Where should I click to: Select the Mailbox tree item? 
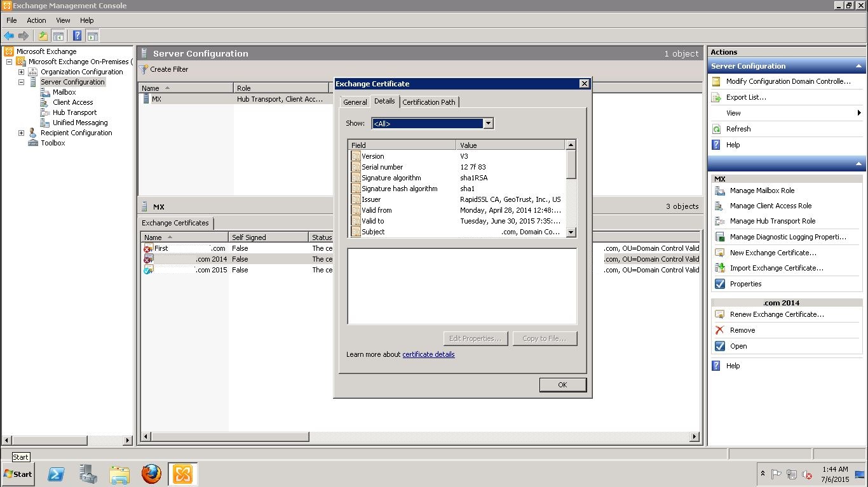[64, 92]
